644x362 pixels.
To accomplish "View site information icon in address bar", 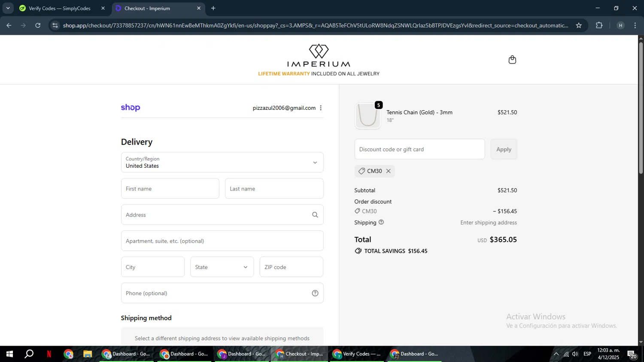I will tap(55, 25).
